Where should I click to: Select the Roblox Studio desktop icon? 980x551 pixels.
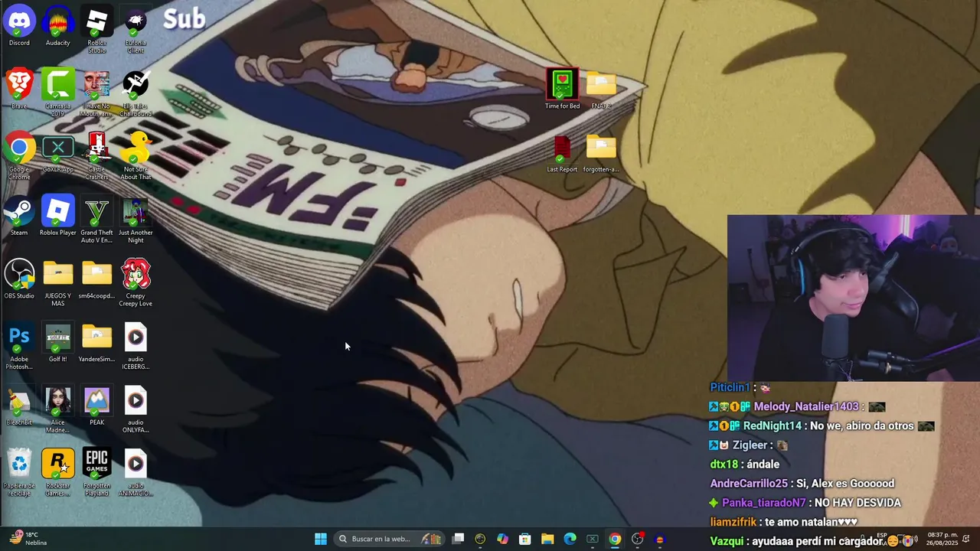click(x=97, y=29)
